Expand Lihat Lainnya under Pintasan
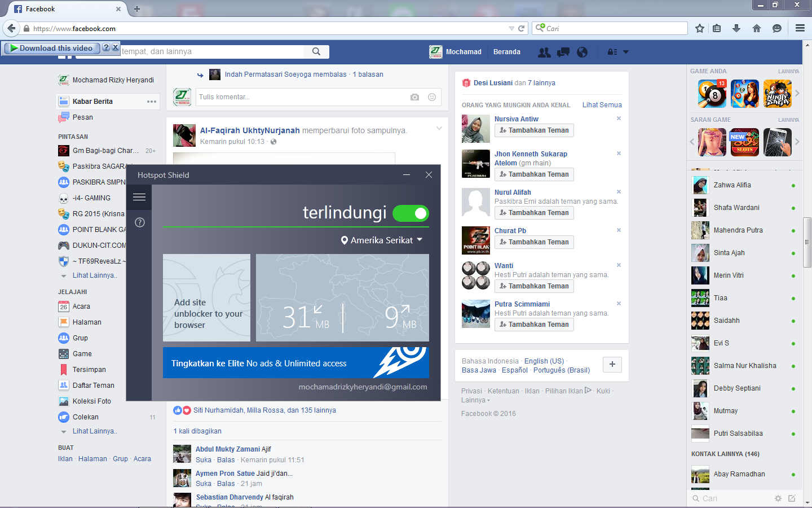The width and height of the screenshot is (812, 508). pyautogui.click(x=95, y=275)
